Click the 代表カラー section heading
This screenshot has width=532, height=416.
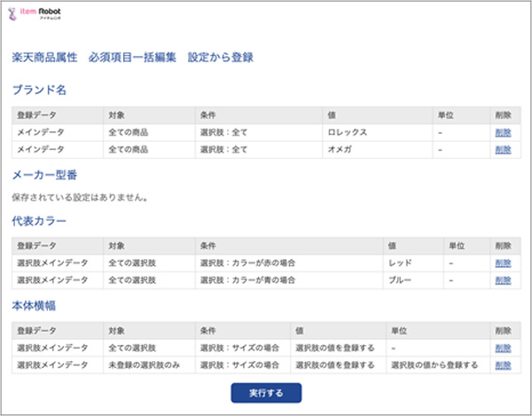pyautogui.click(x=44, y=220)
